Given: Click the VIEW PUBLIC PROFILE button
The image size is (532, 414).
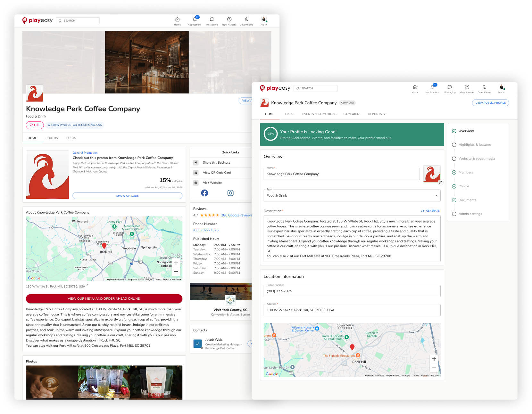Looking at the screenshot, I should 490,102.
